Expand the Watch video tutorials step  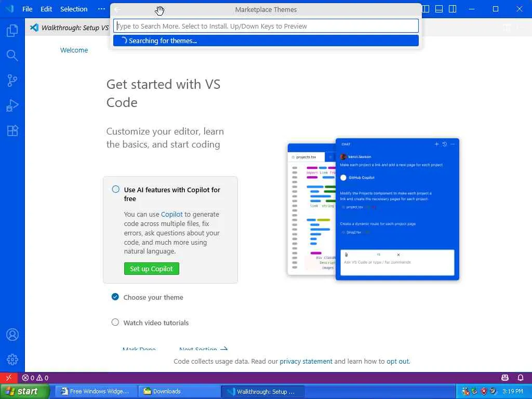tap(156, 323)
